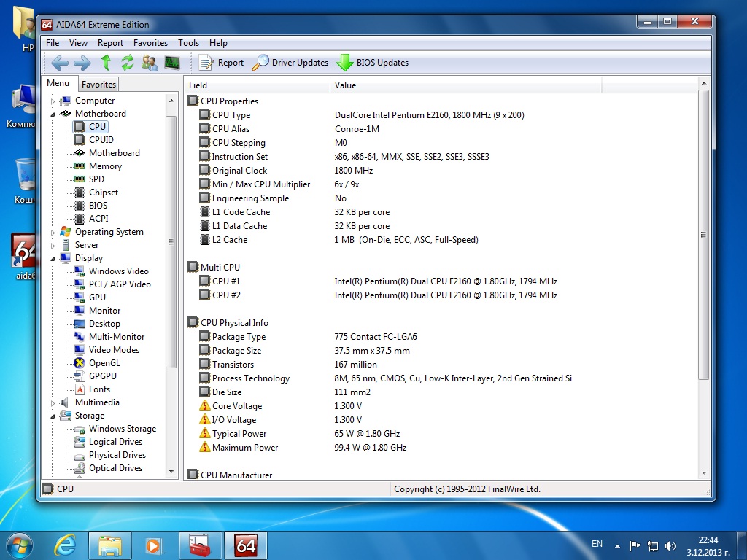Open the toolbox application on taskbar
This screenshot has height=560, width=747.
pyautogui.click(x=200, y=545)
